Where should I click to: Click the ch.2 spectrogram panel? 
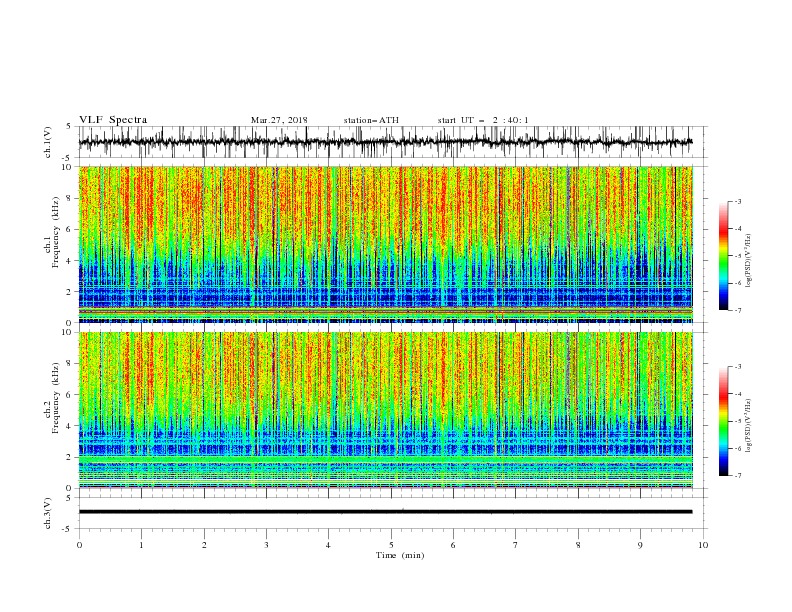386,410
